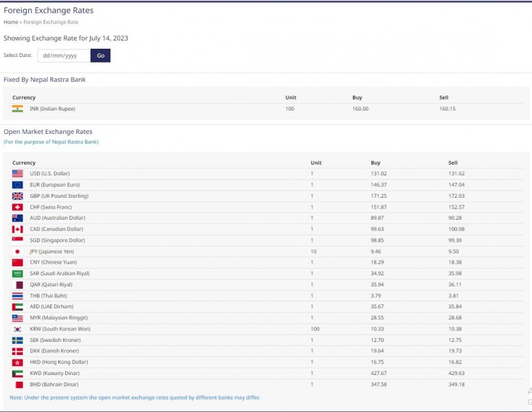
Task: Click the South Korean flag beside KRW
Action: [x=17, y=329]
